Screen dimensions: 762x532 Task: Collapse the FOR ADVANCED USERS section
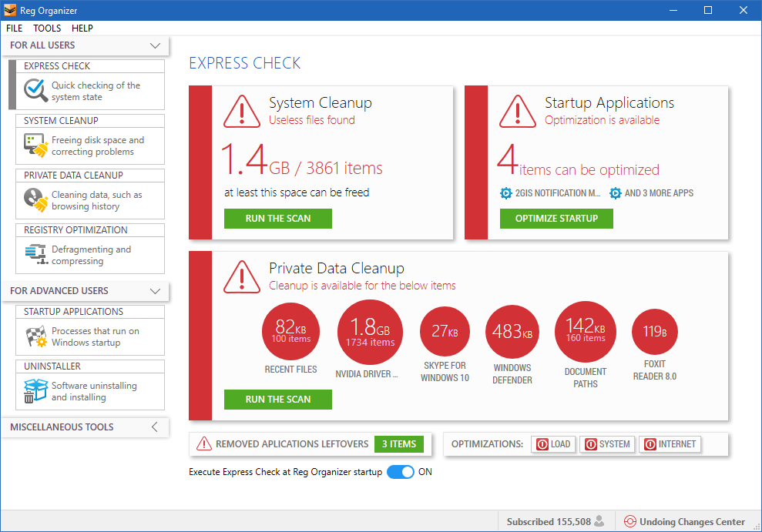(154, 291)
